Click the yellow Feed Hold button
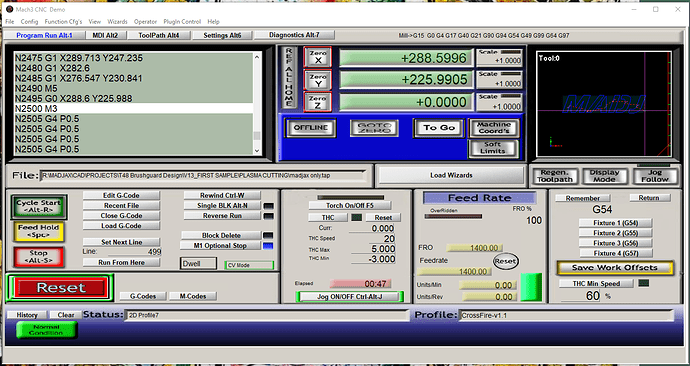Viewport: 690px width, 366px height. tap(38, 231)
